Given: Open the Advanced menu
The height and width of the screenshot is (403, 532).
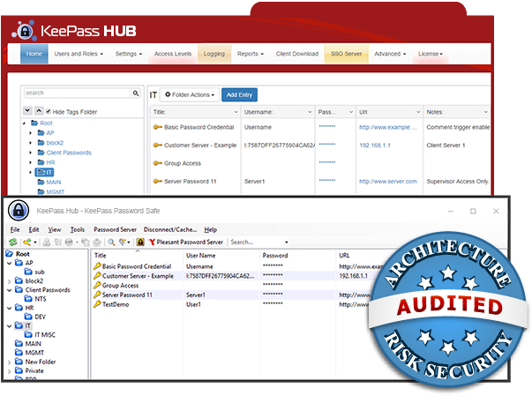Looking at the screenshot, I should point(390,54).
